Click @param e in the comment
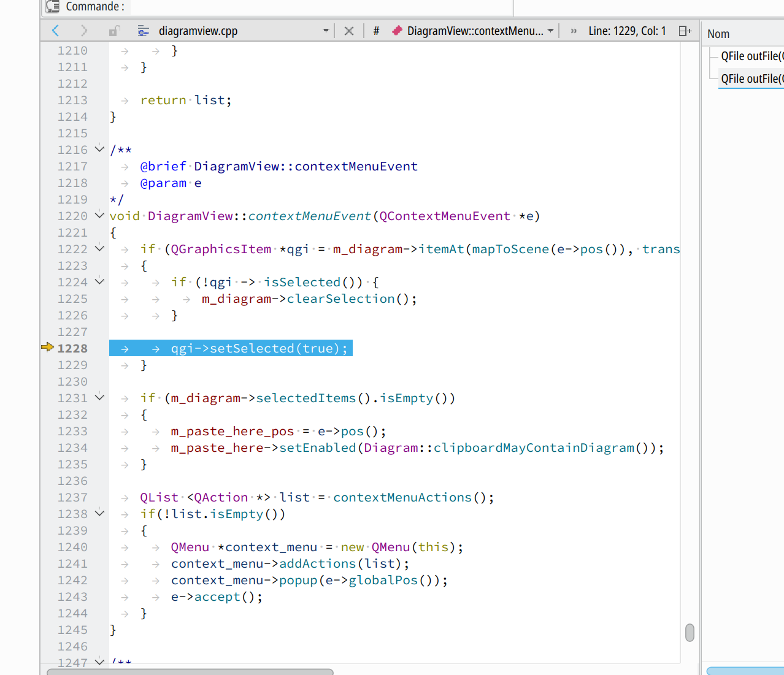This screenshot has height=675, width=784. [x=171, y=183]
